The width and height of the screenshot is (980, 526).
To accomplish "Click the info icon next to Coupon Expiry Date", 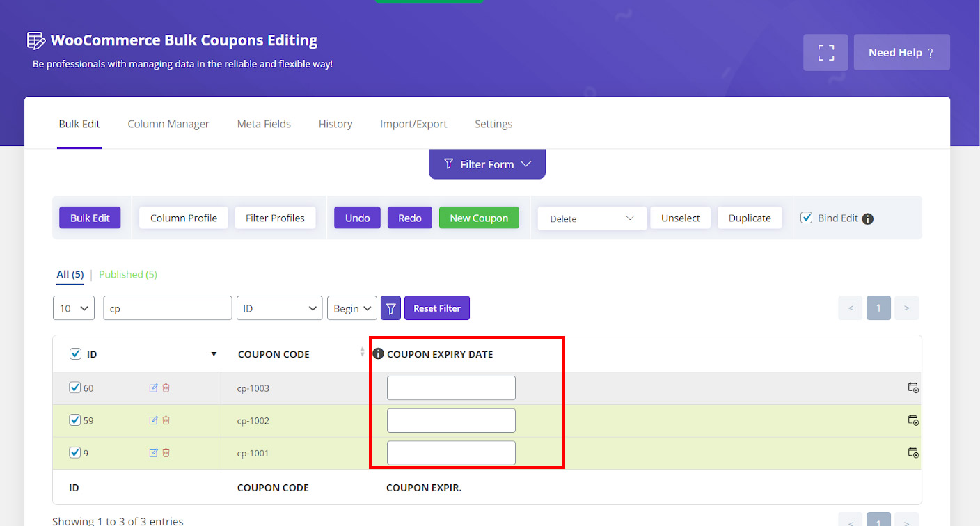I will pyautogui.click(x=378, y=353).
